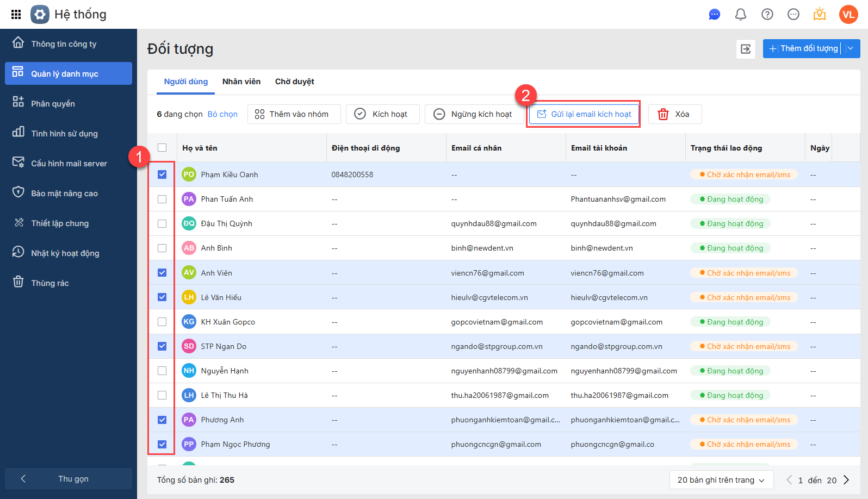Uncheck the Phạm Kiều Oanh row checkbox
Screen dimensions: 868x499
click(x=162, y=174)
